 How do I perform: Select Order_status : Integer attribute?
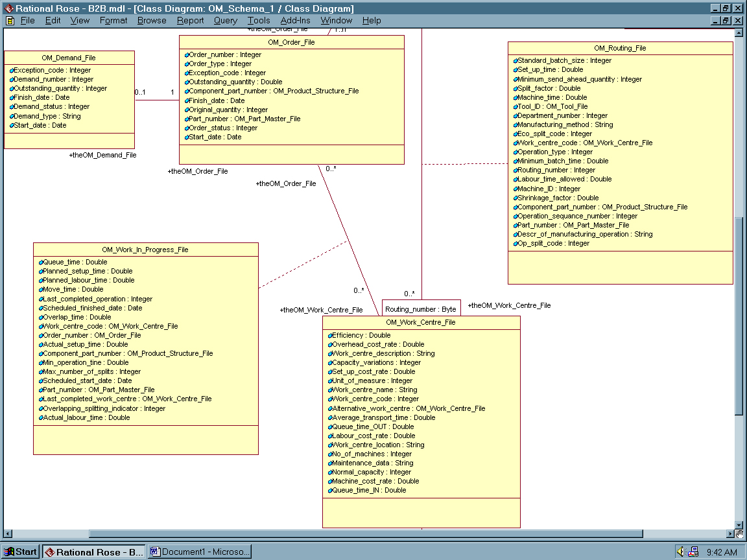point(221,128)
